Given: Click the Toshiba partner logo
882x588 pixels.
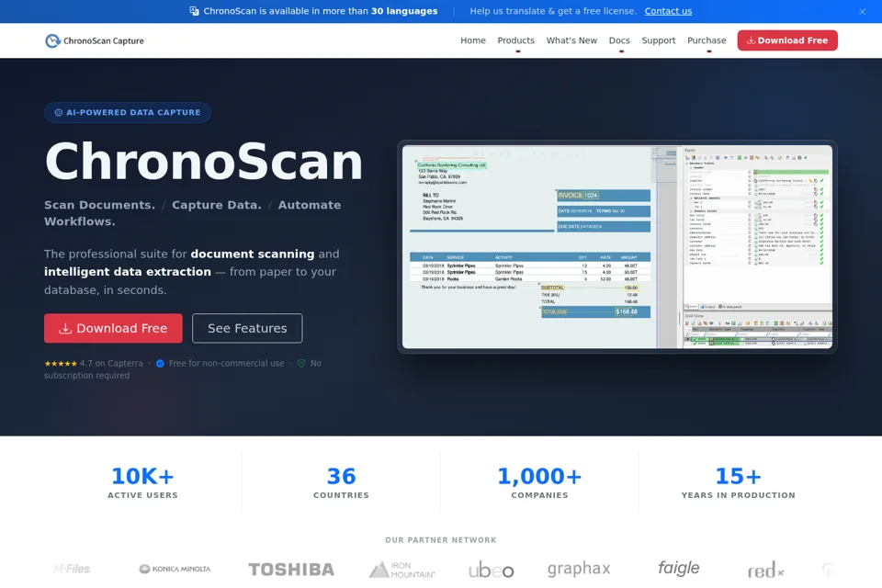Looking at the screenshot, I should (291, 570).
